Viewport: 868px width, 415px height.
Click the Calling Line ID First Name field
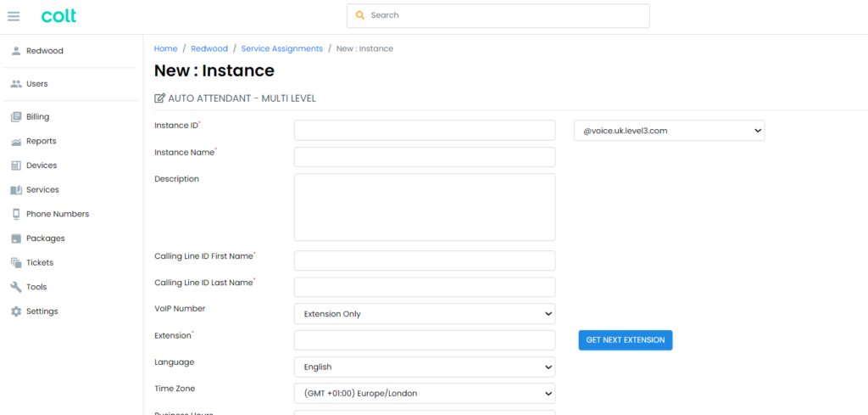pos(425,261)
